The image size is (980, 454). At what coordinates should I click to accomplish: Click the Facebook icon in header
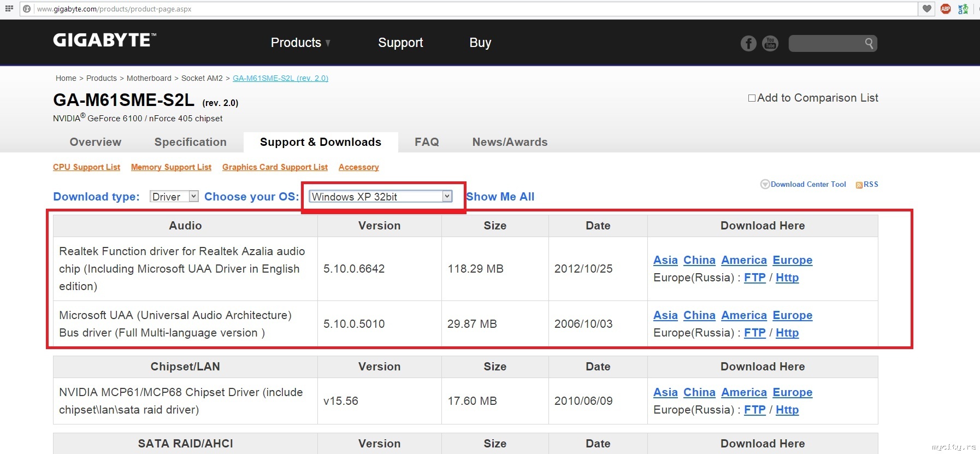(748, 43)
